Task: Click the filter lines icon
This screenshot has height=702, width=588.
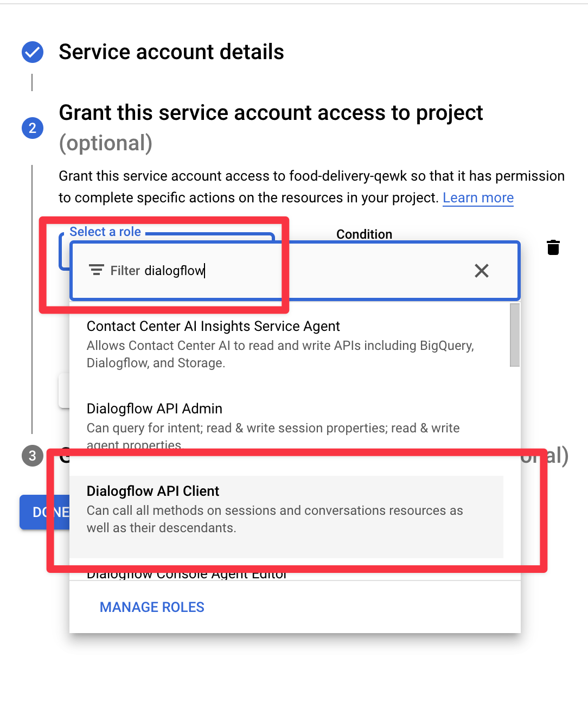Action: pyautogui.click(x=97, y=270)
